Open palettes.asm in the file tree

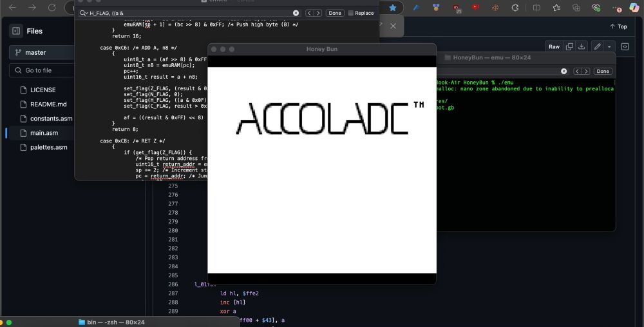click(48, 147)
